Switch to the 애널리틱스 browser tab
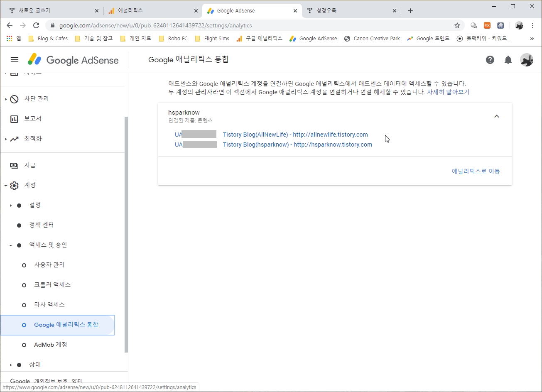The height and width of the screenshot is (392, 542). [153, 11]
